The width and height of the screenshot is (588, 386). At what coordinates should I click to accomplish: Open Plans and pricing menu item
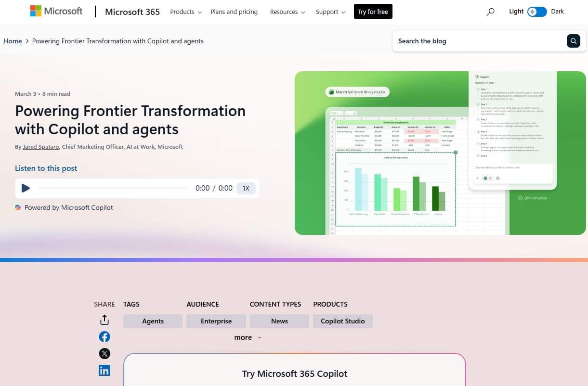click(234, 12)
